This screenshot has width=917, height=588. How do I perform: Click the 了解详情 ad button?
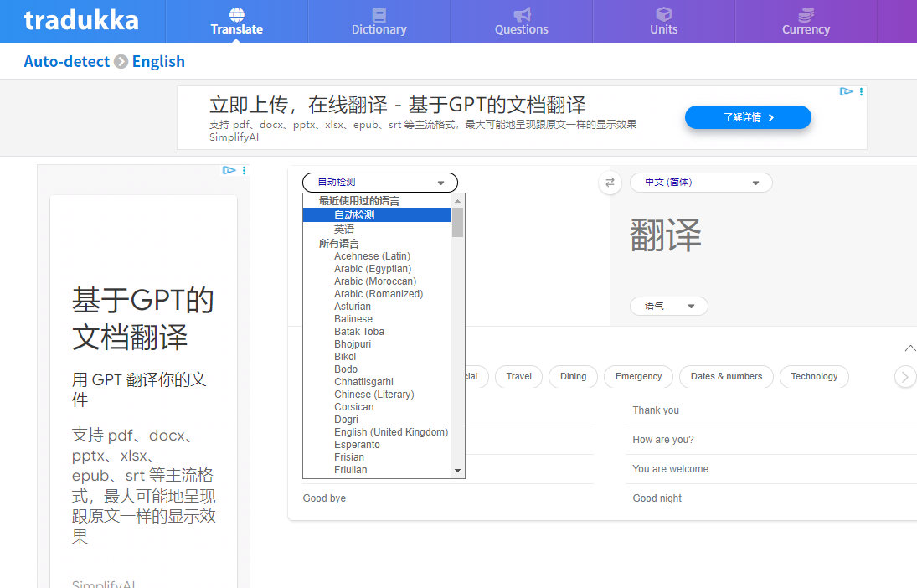[748, 117]
